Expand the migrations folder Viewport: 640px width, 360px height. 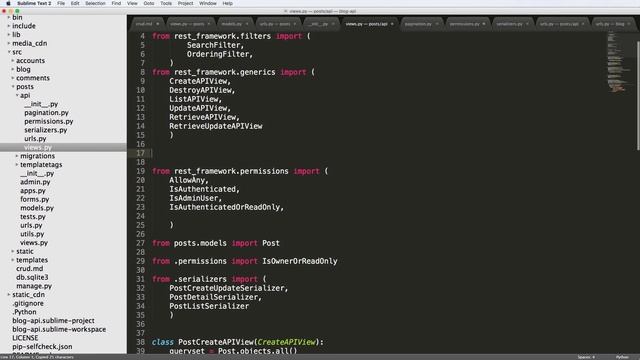(x=17, y=156)
